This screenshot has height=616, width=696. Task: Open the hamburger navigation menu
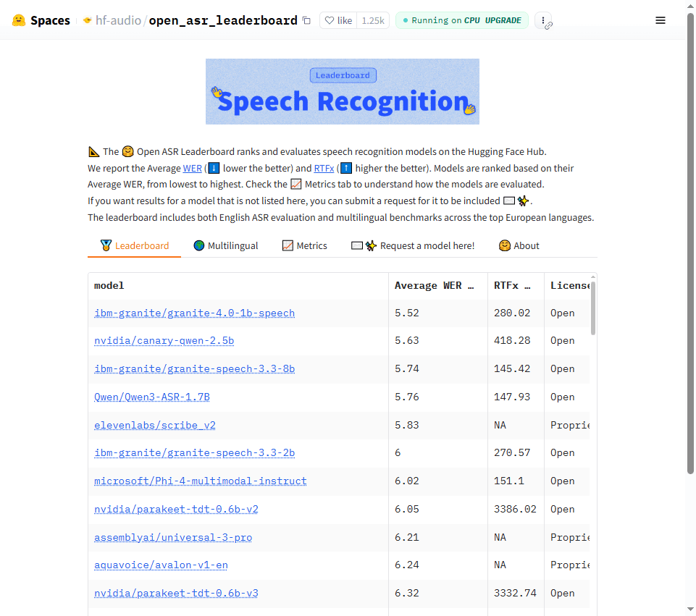pyautogui.click(x=660, y=20)
